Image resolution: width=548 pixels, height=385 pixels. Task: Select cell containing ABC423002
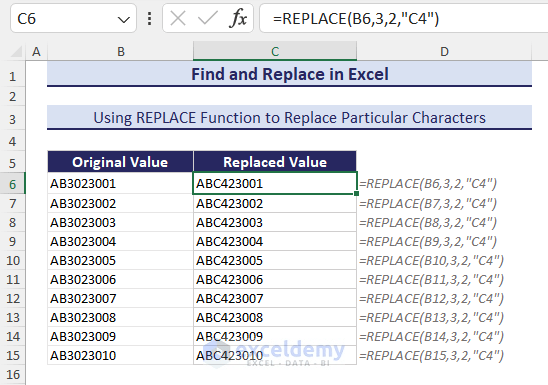(x=275, y=203)
